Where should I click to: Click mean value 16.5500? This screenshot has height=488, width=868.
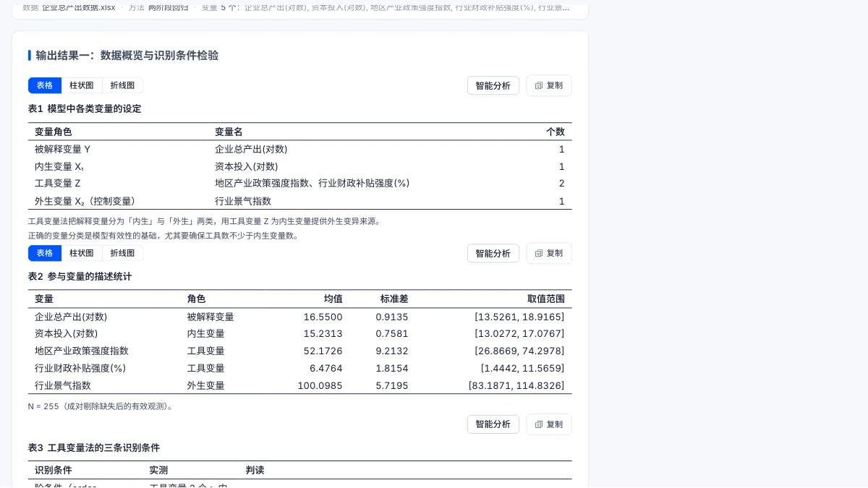323,317
